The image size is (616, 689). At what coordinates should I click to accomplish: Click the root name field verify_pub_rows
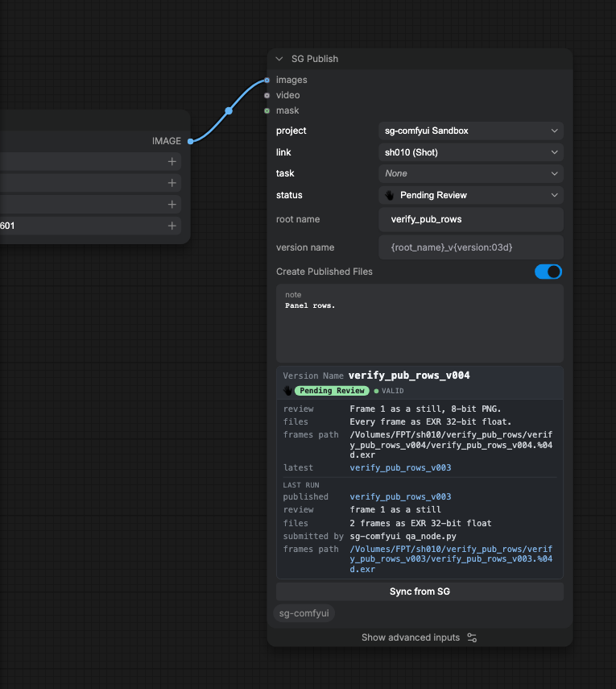[x=471, y=219]
